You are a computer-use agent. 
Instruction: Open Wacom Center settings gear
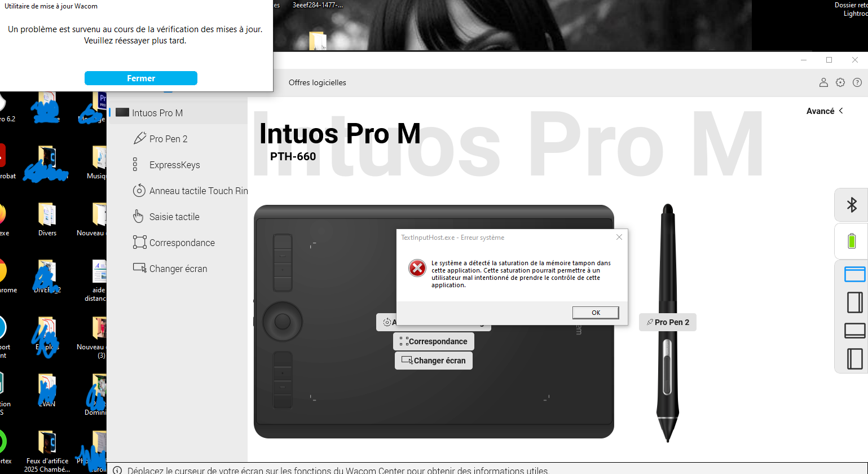pyautogui.click(x=840, y=82)
